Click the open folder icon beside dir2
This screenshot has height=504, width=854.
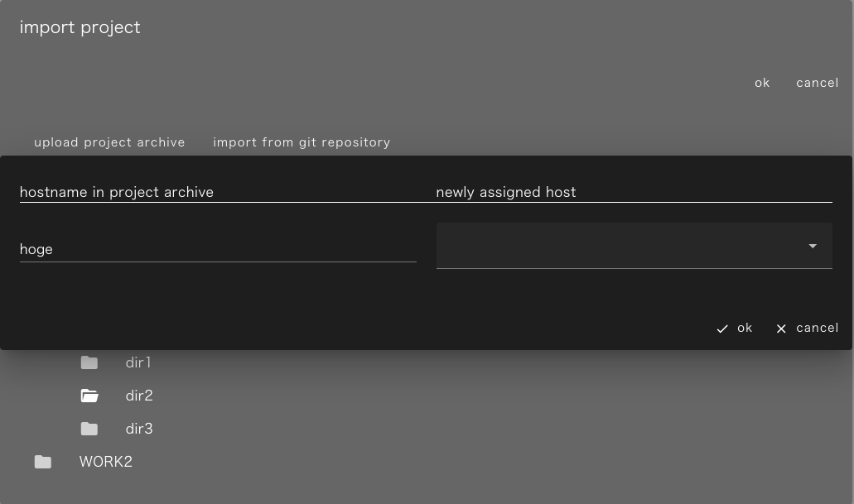[x=89, y=396]
